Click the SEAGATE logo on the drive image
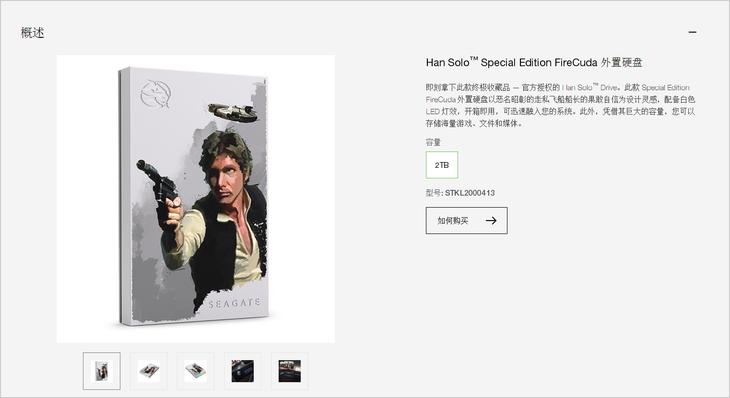 [234, 304]
